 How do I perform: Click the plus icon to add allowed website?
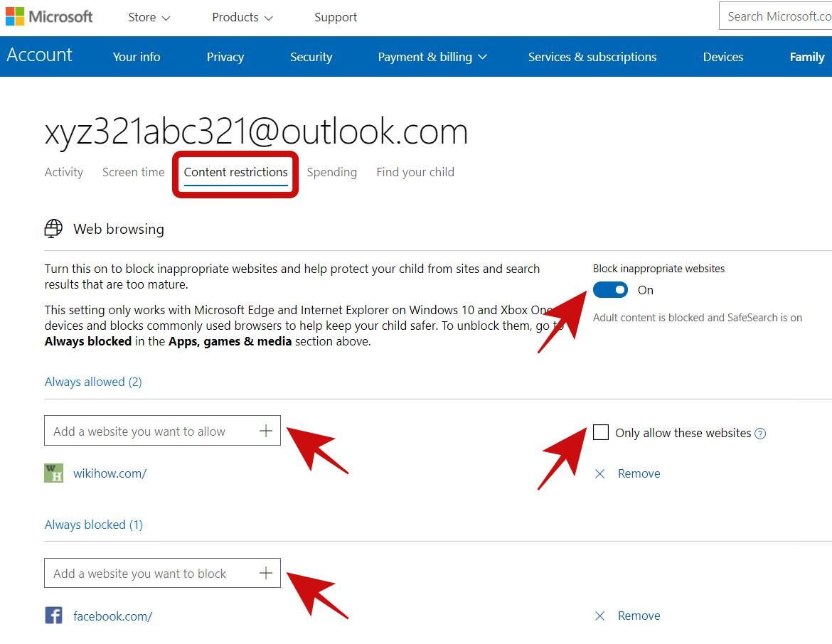(x=266, y=431)
